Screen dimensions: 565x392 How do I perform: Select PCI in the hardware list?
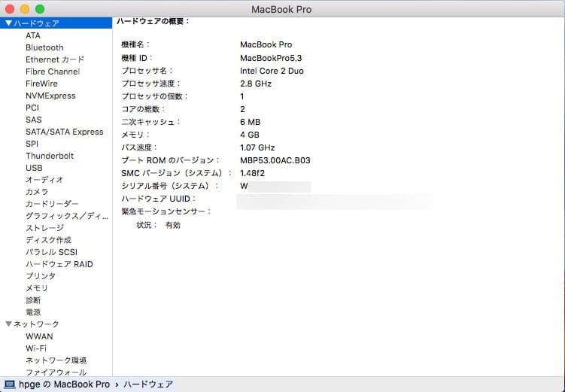click(x=32, y=108)
